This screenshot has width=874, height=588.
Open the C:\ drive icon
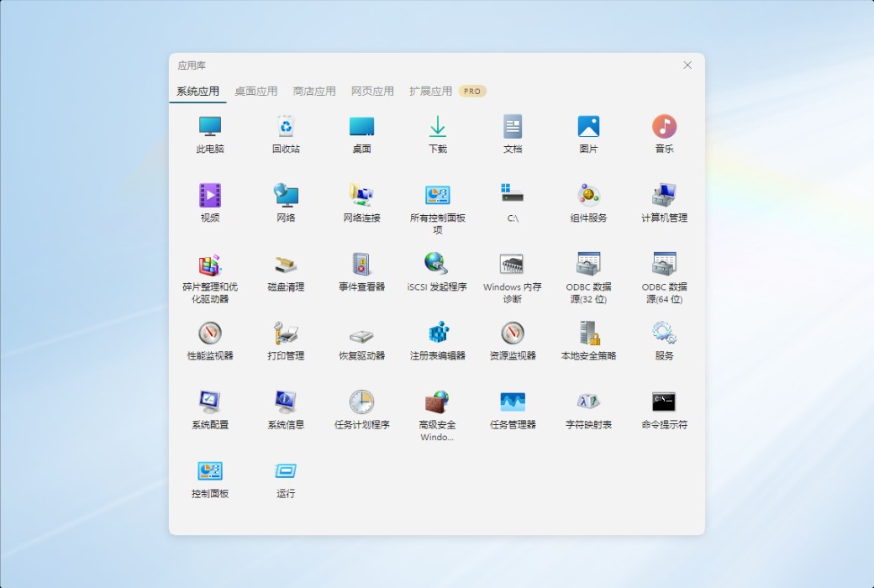(x=513, y=193)
